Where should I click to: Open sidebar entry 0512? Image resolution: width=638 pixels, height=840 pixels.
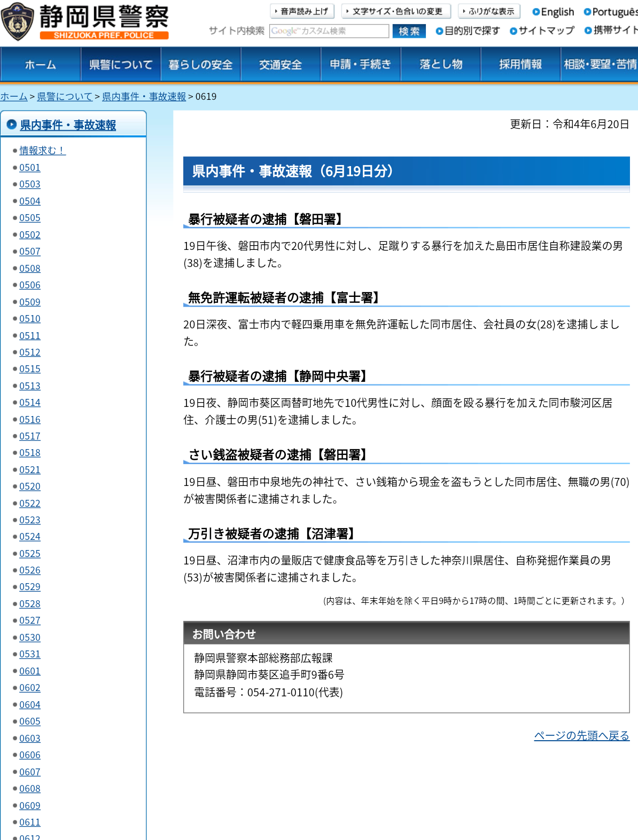click(x=30, y=352)
